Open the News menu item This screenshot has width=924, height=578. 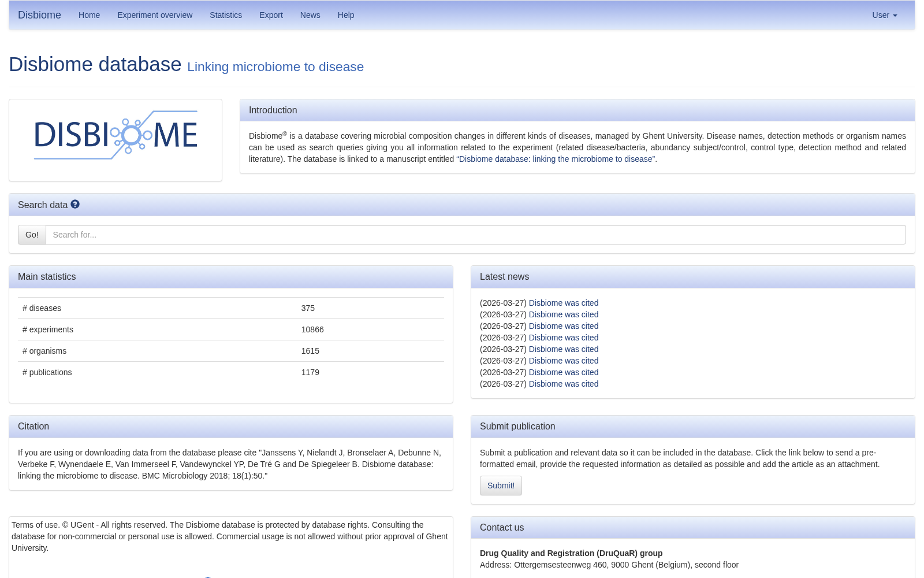pyautogui.click(x=310, y=15)
